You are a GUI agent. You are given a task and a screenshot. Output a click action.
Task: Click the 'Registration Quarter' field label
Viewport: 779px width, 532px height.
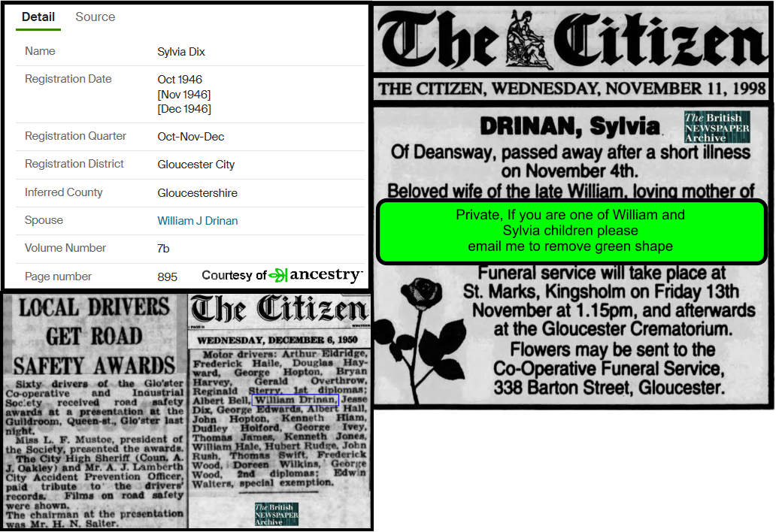coord(75,137)
